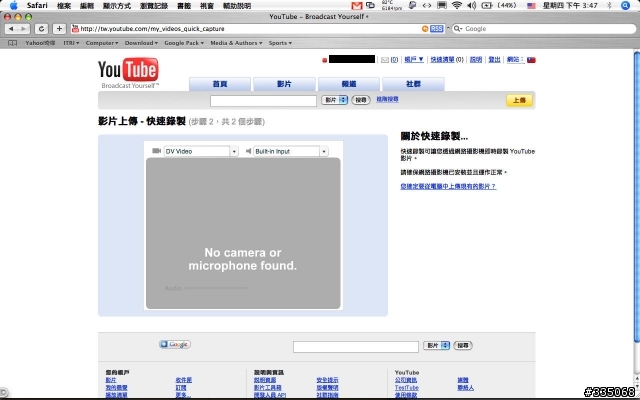Reload the page with the refresh button
This screenshot has height=400, width=640.
pyautogui.click(x=41, y=29)
